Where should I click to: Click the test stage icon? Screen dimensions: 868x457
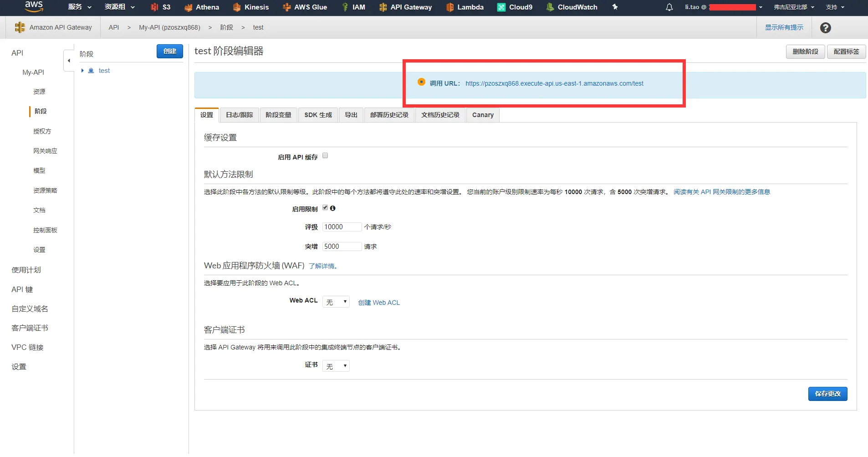pos(91,71)
